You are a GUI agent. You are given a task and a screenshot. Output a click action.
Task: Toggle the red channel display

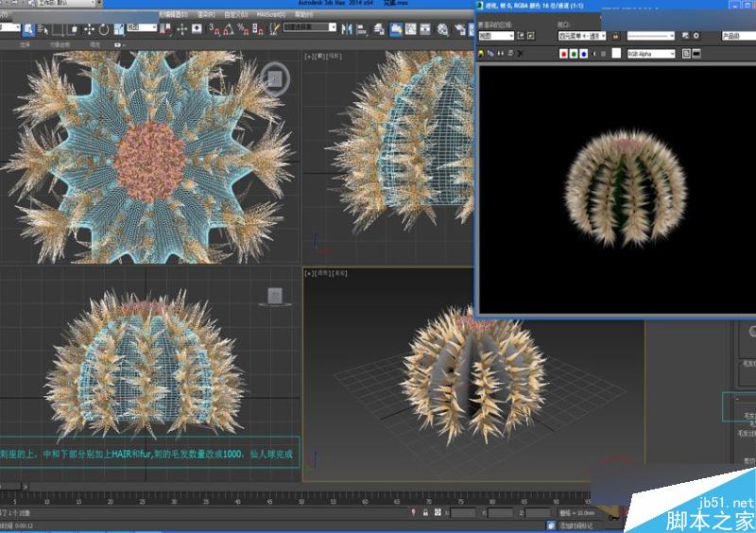click(565, 54)
